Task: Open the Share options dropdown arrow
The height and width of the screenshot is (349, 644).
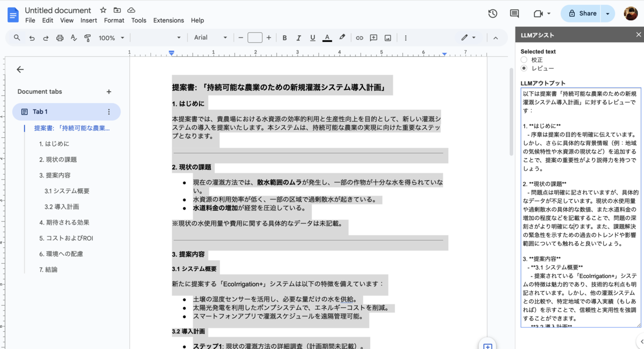Action: coord(608,13)
